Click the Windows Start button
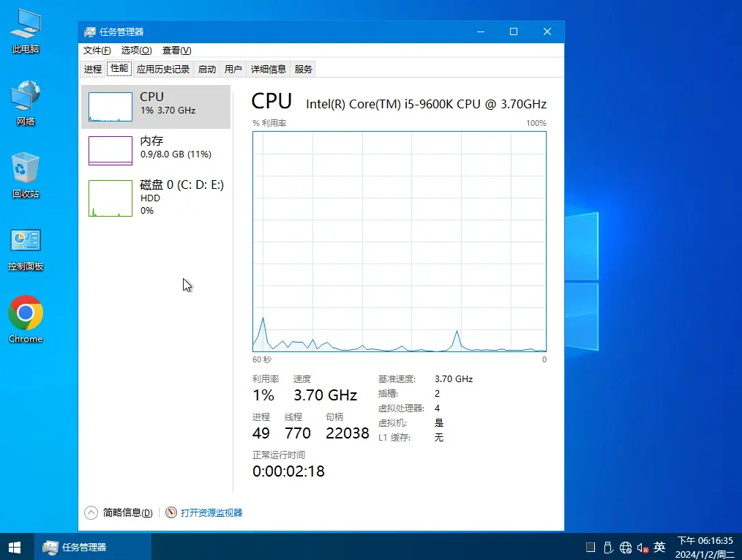The width and height of the screenshot is (742, 560). (14, 547)
